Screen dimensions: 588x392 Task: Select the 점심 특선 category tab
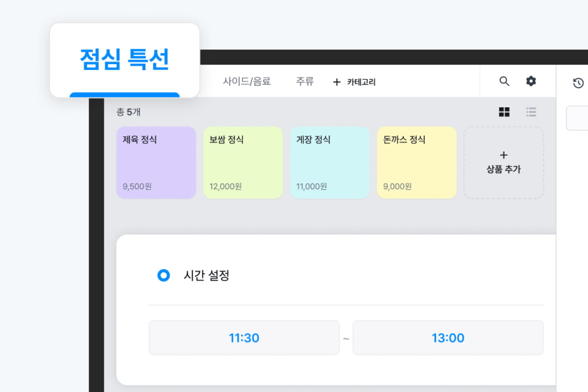(x=124, y=60)
